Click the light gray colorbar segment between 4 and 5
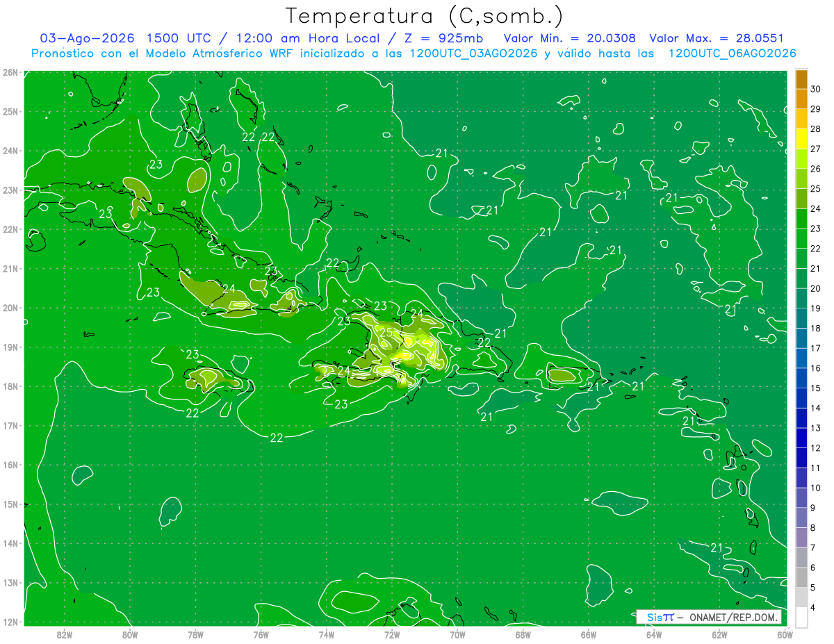The image size is (834, 644). pyautogui.click(x=801, y=597)
